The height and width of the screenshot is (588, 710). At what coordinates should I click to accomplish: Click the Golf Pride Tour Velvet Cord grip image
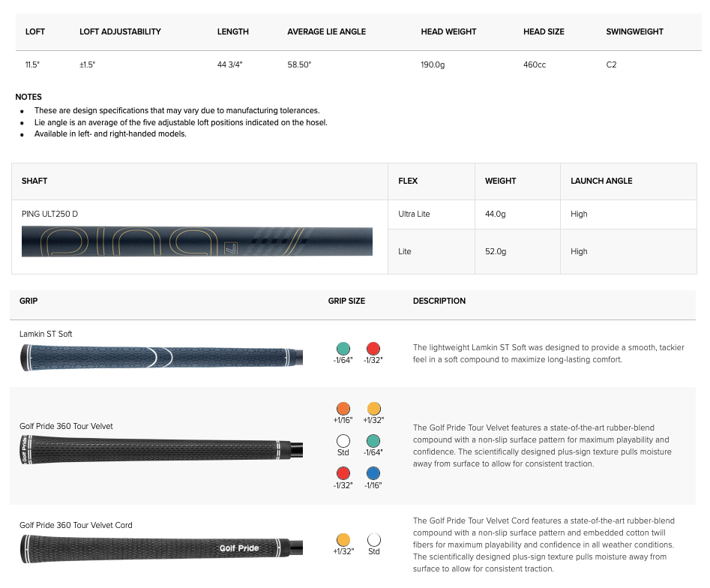[x=161, y=548]
